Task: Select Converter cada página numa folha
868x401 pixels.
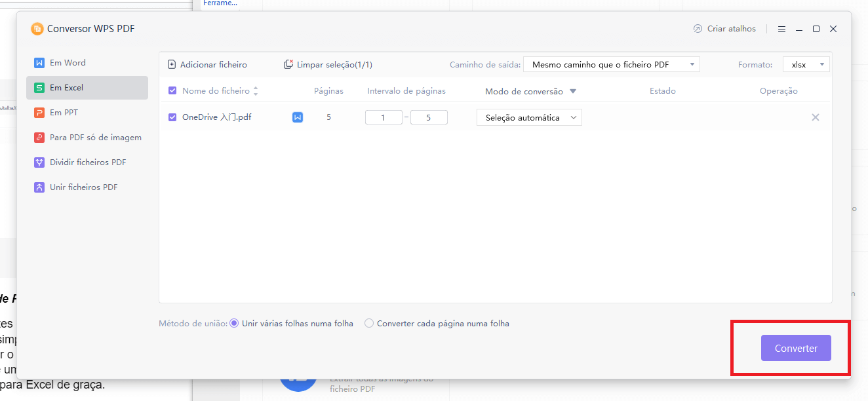Action: (x=368, y=323)
